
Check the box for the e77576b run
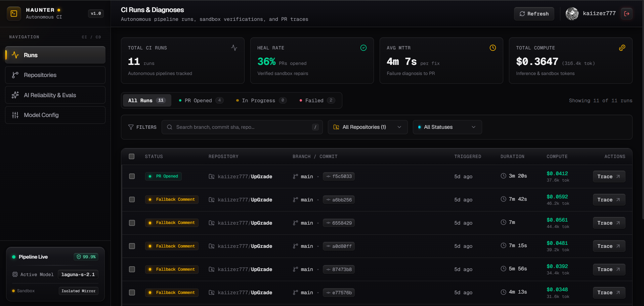(x=132, y=293)
